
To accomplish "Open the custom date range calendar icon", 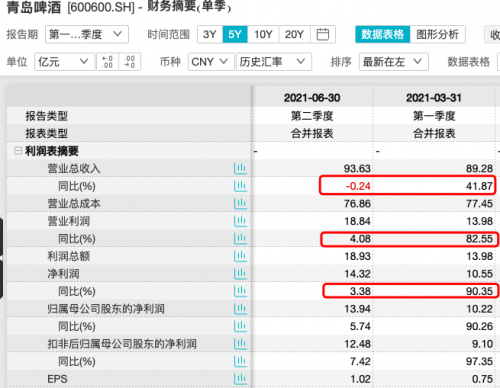I will 322,34.
